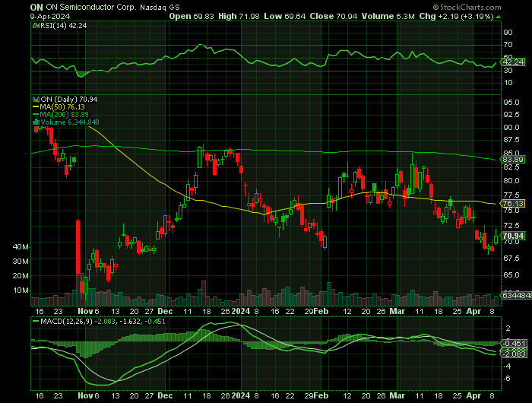
Task: Click the ON (Daily) 70.94 legend
Action: coord(69,99)
